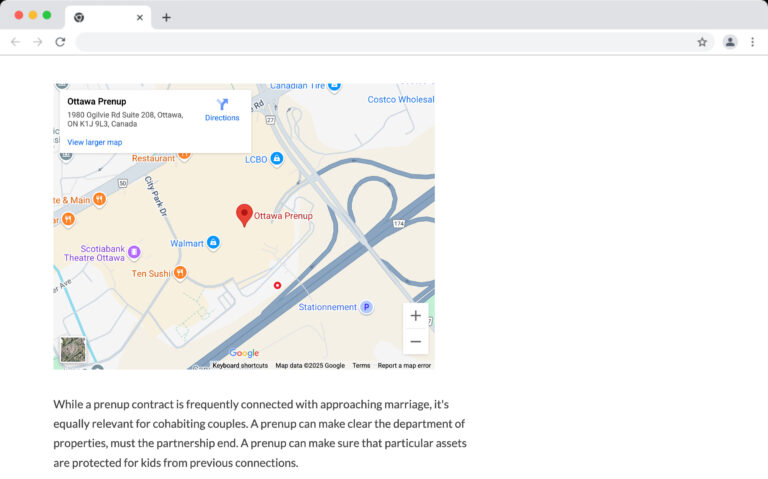This screenshot has height=479, width=768.
Task: Click the Stationnement parking marker
Action: (x=366, y=307)
